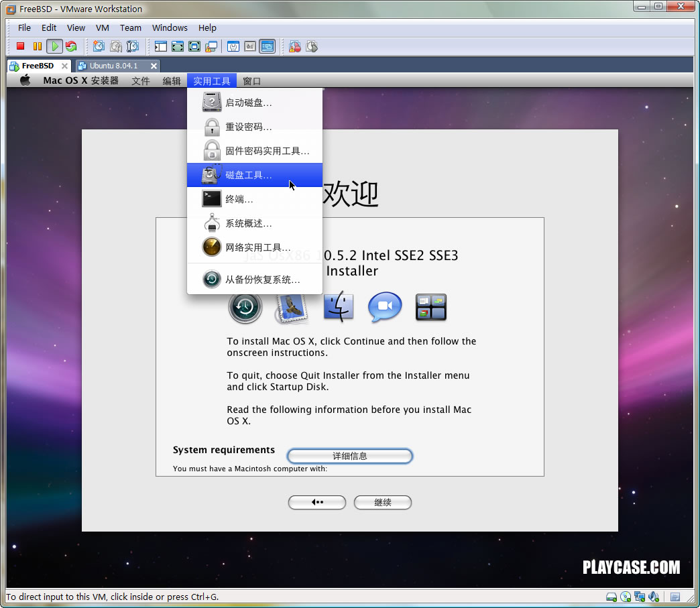Image resolution: width=700 pixels, height=608 pixels.
Task: Switch to the Ubuntu 8.04.1 tab
Action: click(x=113, y=66)
